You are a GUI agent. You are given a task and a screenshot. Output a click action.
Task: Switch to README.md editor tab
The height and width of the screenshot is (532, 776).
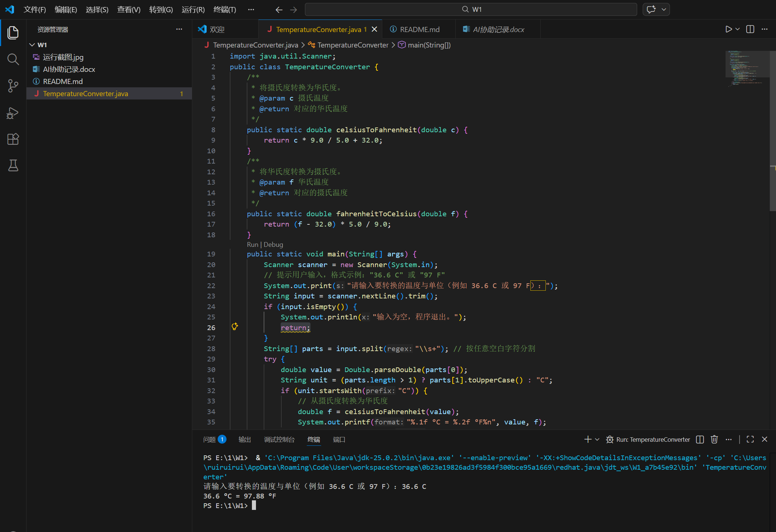point(419,29)
